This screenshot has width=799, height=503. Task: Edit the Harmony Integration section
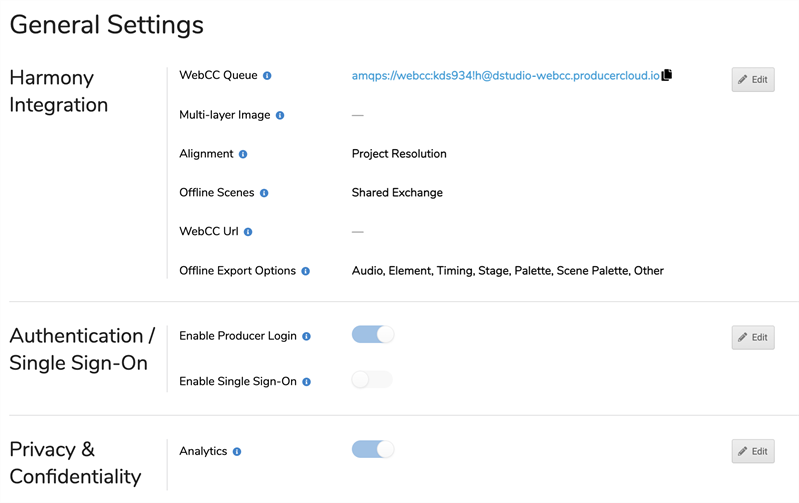(x=753, y=79)
